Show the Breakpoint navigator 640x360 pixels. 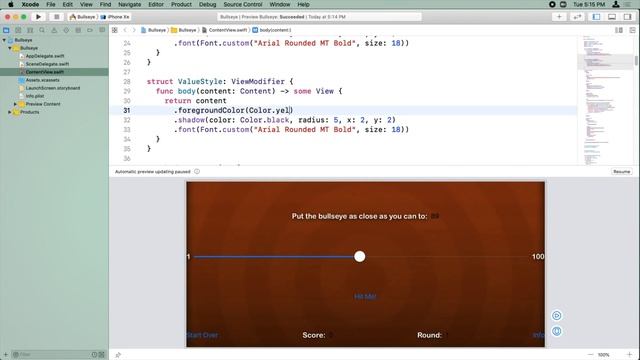pyautogui.click(x=90, y=30)
